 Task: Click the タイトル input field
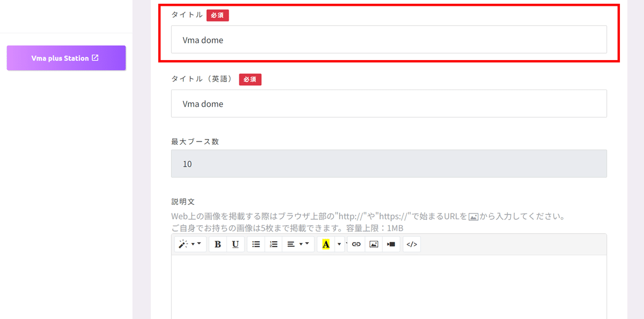[389, 40]
